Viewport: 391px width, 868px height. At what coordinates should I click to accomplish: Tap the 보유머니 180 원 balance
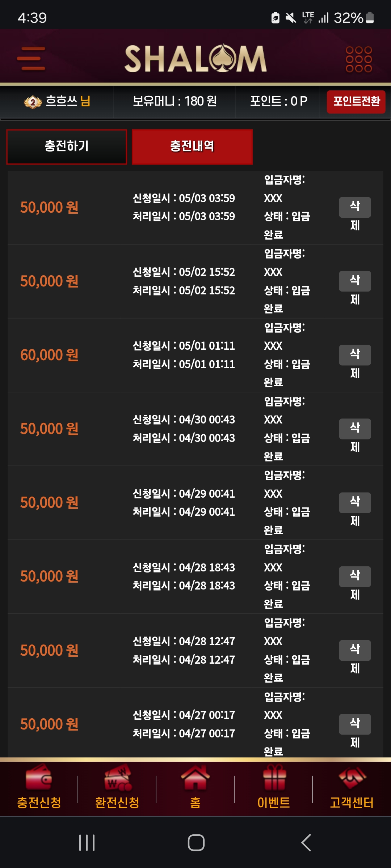[175, 101]
